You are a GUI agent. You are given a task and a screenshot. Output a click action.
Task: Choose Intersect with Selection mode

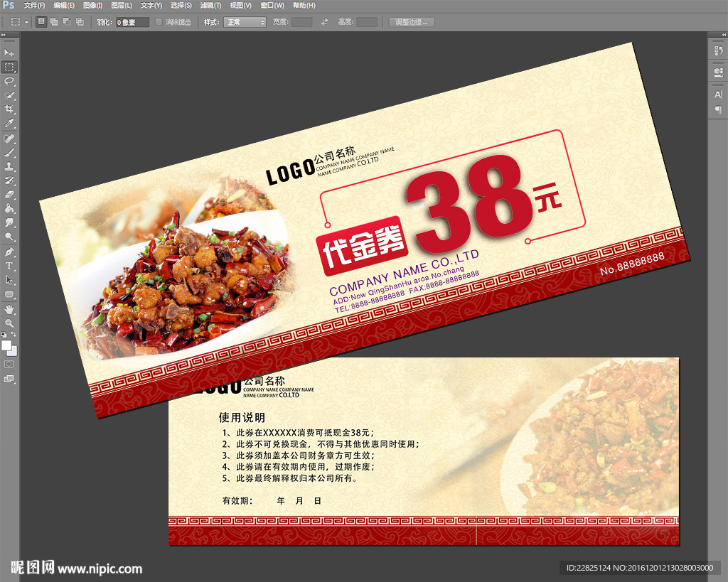pos(80,22)
